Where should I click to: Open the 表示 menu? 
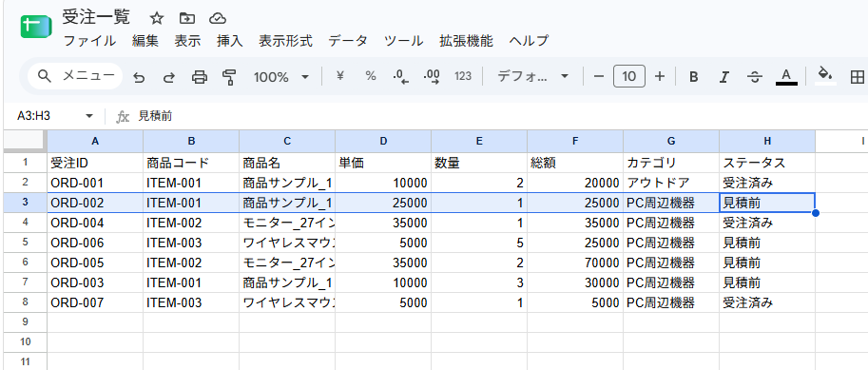click(x=187, y=41)
